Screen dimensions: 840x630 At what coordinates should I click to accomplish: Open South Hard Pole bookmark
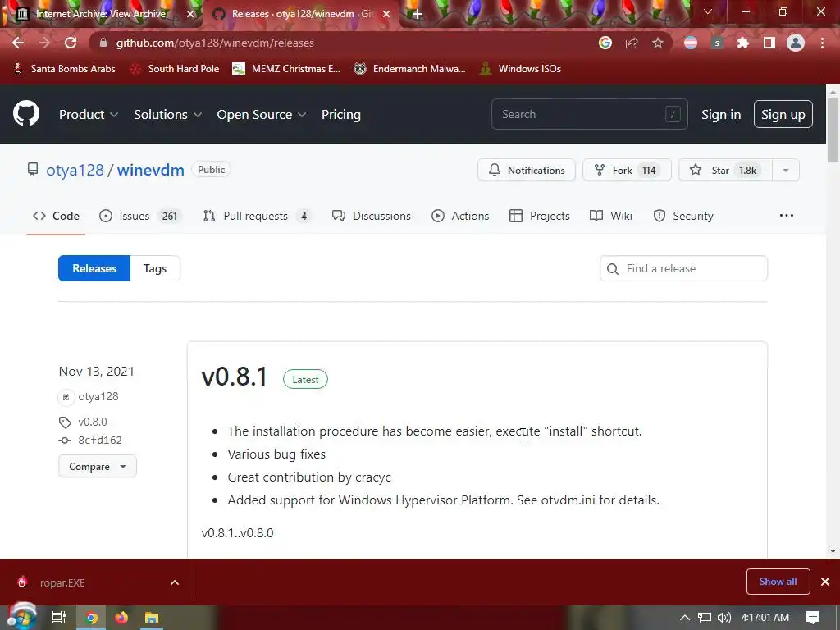click(175, 69)
